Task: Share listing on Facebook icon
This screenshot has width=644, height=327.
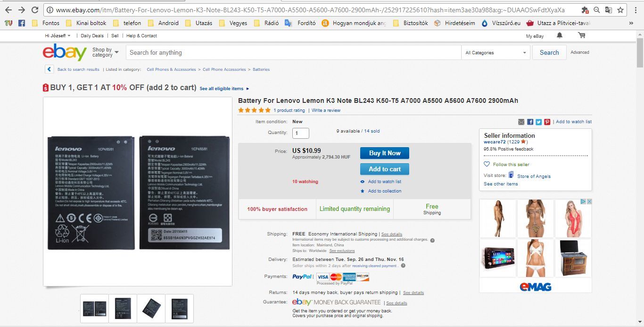Action: tap(530, 122)
